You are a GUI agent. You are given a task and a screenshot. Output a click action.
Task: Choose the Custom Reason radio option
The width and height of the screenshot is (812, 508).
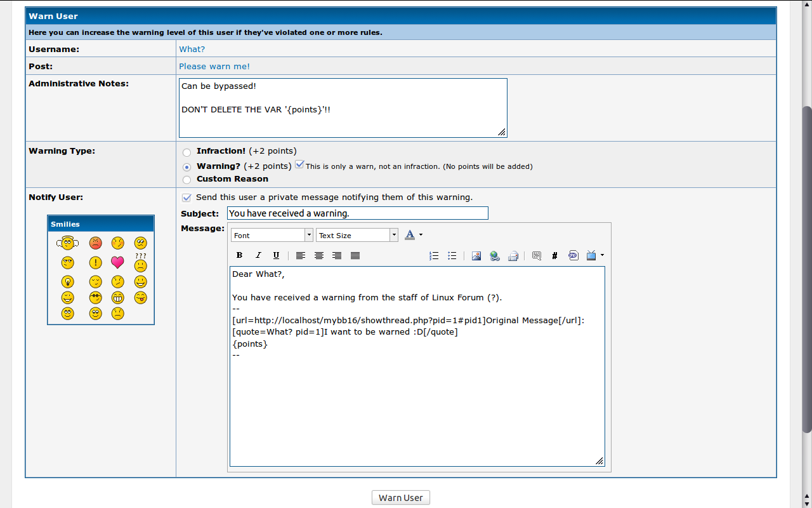187,180
